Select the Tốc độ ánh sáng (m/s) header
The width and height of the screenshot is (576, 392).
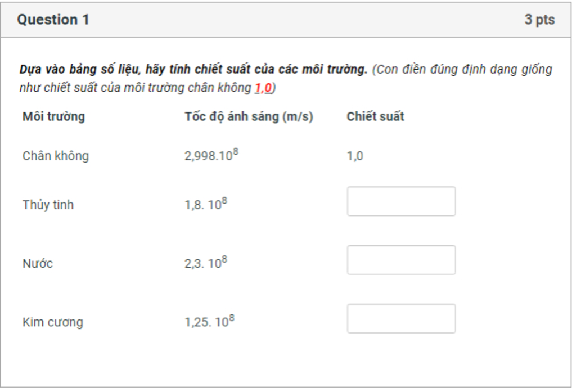(249, 116)
